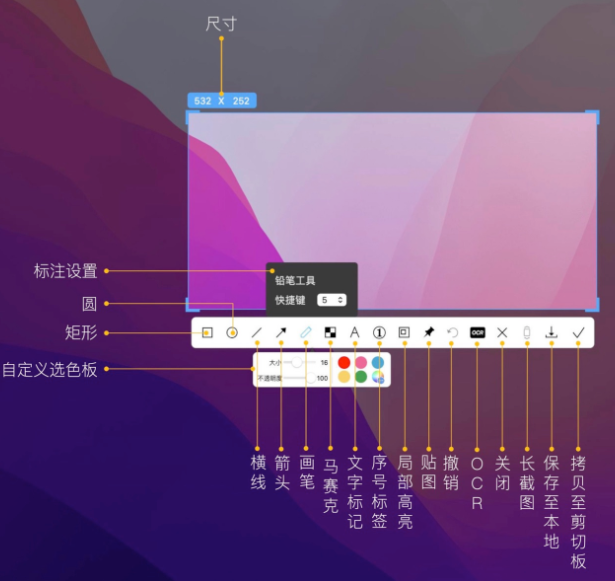Select the numbered label tool

(379, 333)
